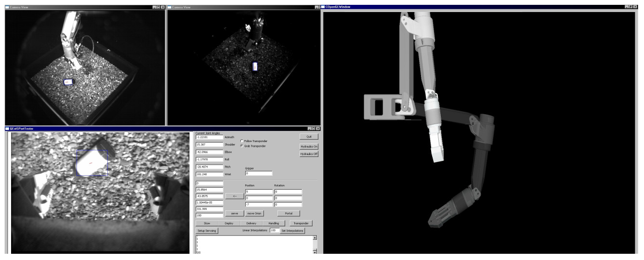The image size is (644, 260).
Task: Turn hydraulics off
Action: tap(309, 154)
